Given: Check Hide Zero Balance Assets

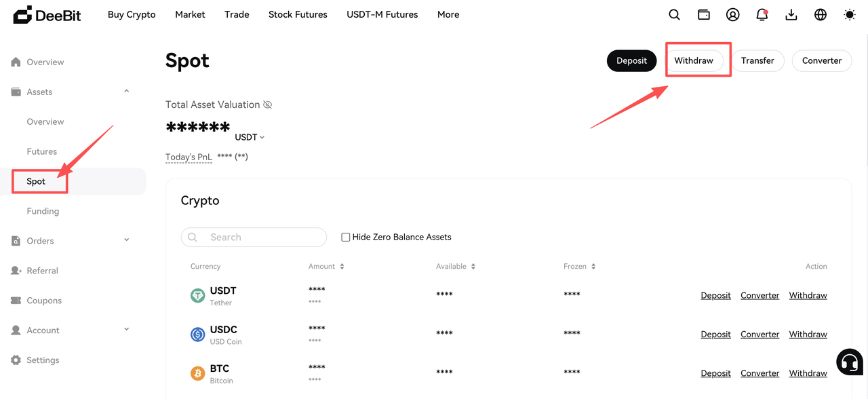Looking at the screenshot, I should coord(345,237).
